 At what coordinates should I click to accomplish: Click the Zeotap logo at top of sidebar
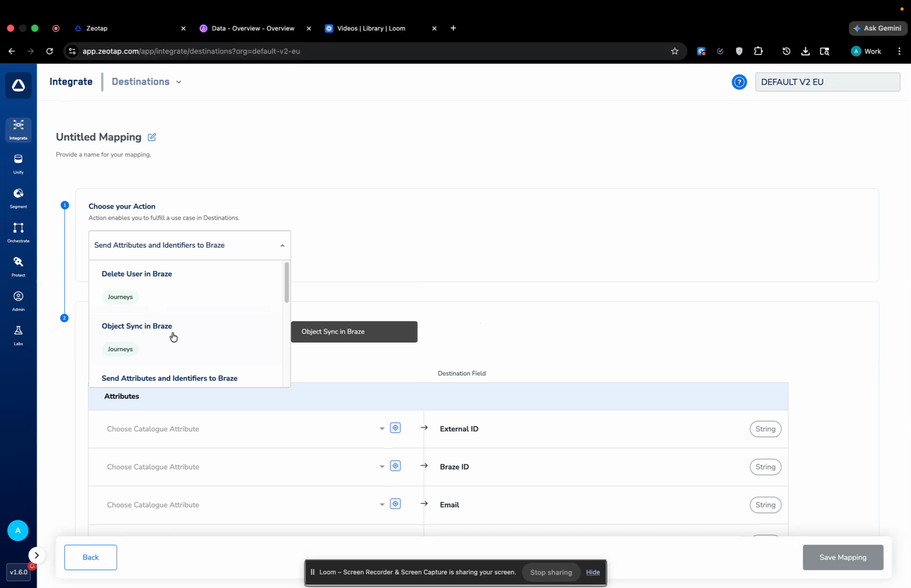coord(18,86)
